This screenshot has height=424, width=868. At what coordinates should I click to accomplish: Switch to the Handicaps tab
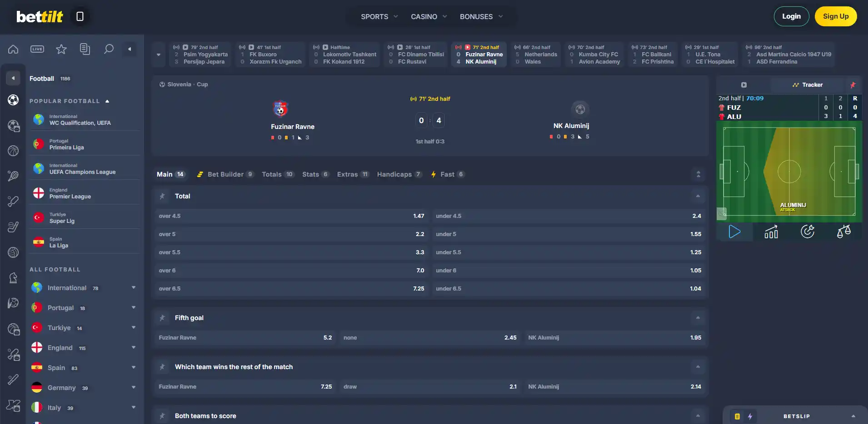(399, 174)
